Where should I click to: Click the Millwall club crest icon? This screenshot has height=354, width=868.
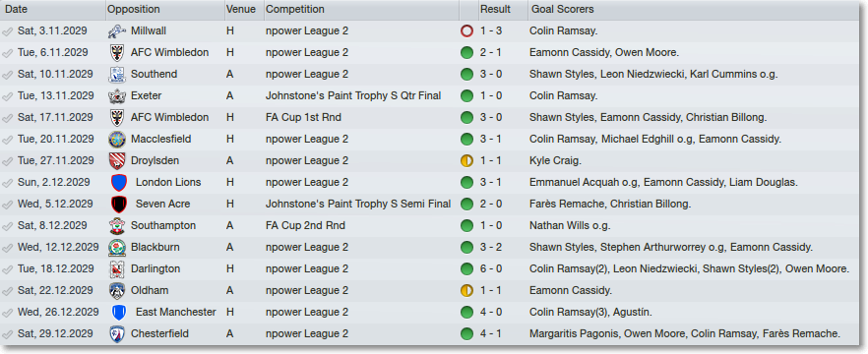[x=117, y=31]
